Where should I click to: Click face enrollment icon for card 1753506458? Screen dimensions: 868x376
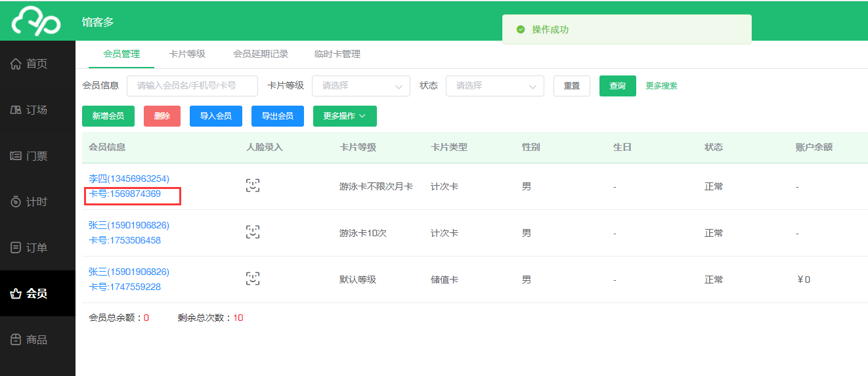[253, 232]
